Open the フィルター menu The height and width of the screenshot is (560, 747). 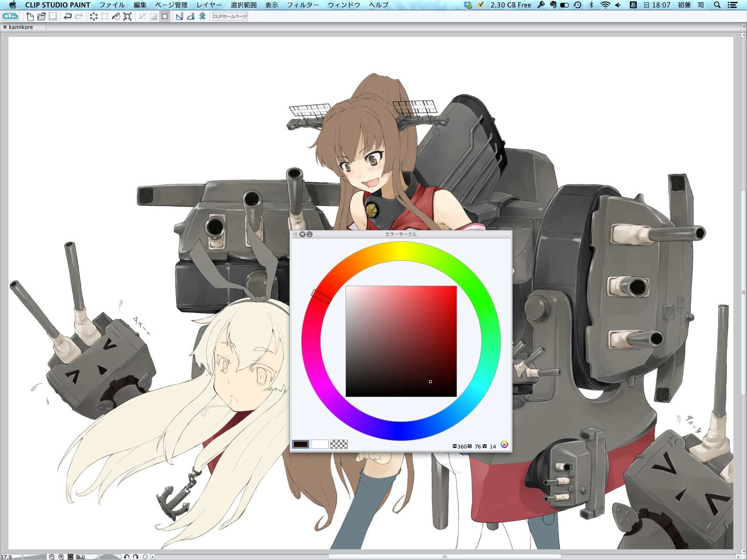[x=303, y=5]
